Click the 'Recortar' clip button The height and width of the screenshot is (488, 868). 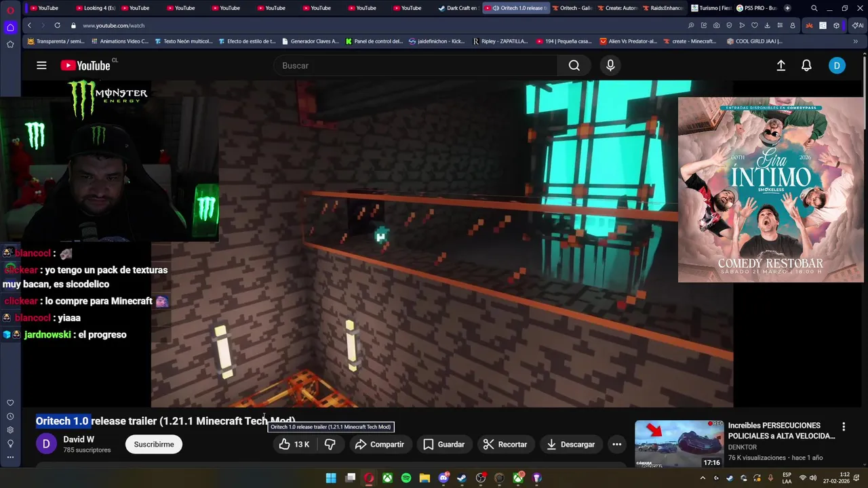(x=505, y=445)
